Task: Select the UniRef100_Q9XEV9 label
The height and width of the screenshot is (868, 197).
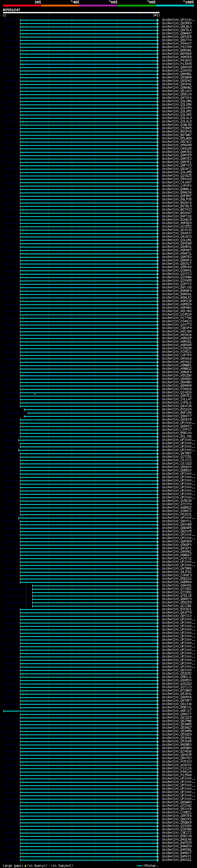Action: pos(177,419)
